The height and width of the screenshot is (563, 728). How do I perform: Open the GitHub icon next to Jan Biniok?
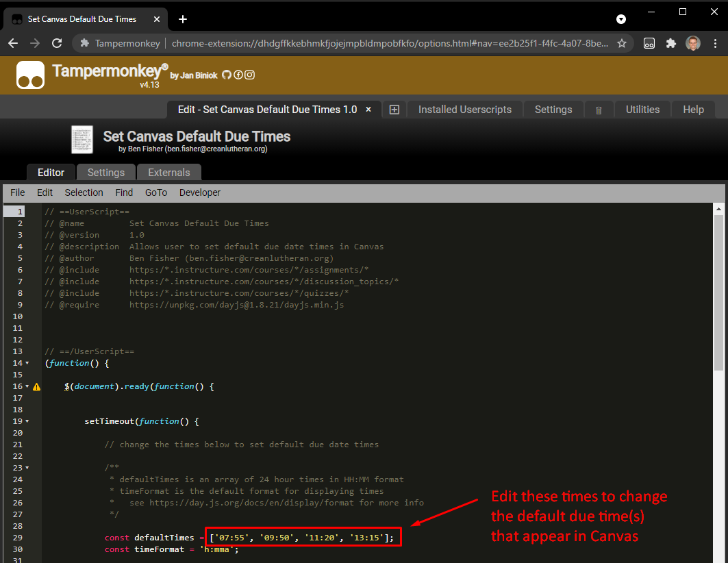(227, 75)
